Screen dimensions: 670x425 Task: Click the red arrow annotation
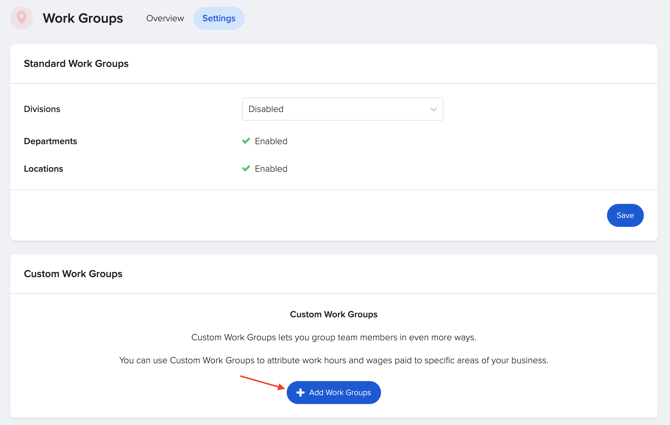(x=261, y=382)
